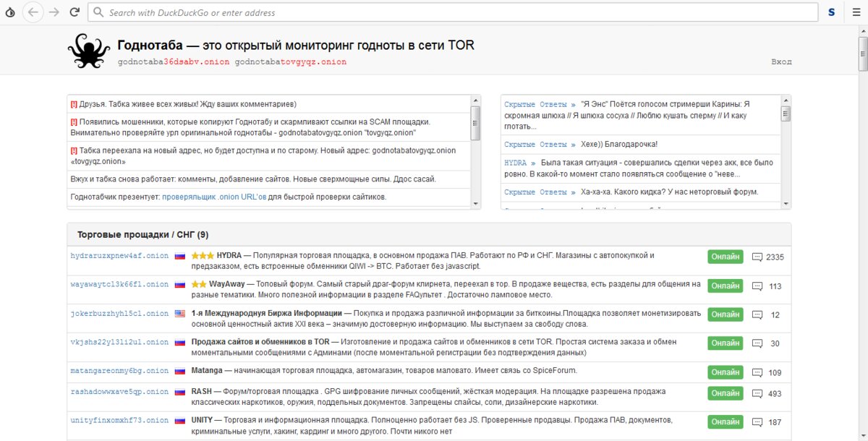Open the wayawaytcl3k66fl.onion link
This screenshot has width=868, height=441.
point(119,285)
